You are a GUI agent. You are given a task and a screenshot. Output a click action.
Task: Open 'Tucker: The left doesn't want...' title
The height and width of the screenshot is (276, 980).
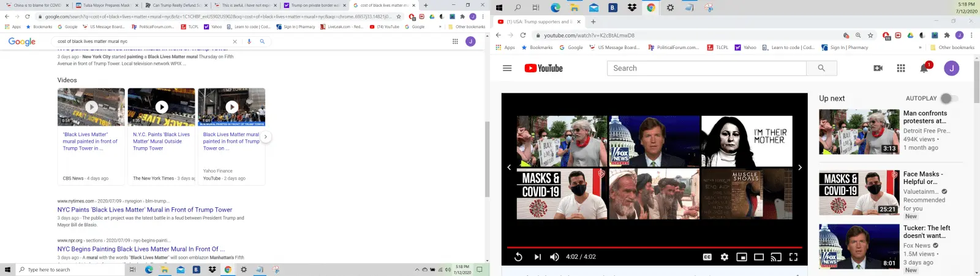927,232
